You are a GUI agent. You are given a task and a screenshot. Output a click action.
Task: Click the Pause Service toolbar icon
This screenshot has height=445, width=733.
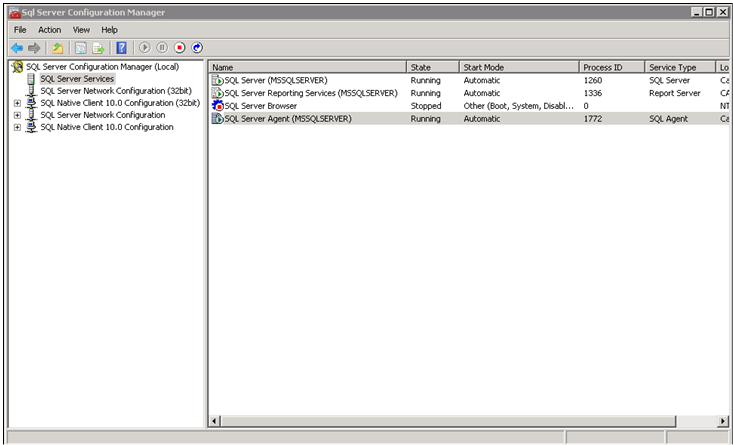tap(162, 47)
